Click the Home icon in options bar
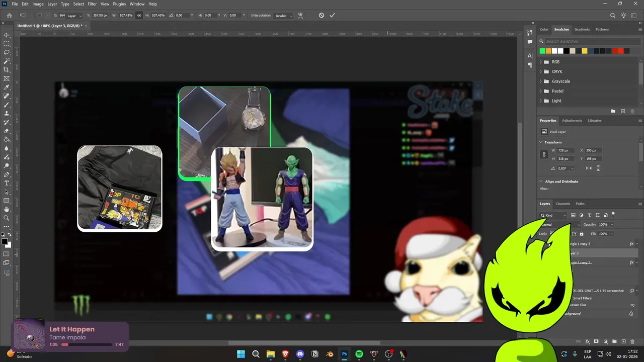Viewport: 644px width, 362px height. pos(9,15)
